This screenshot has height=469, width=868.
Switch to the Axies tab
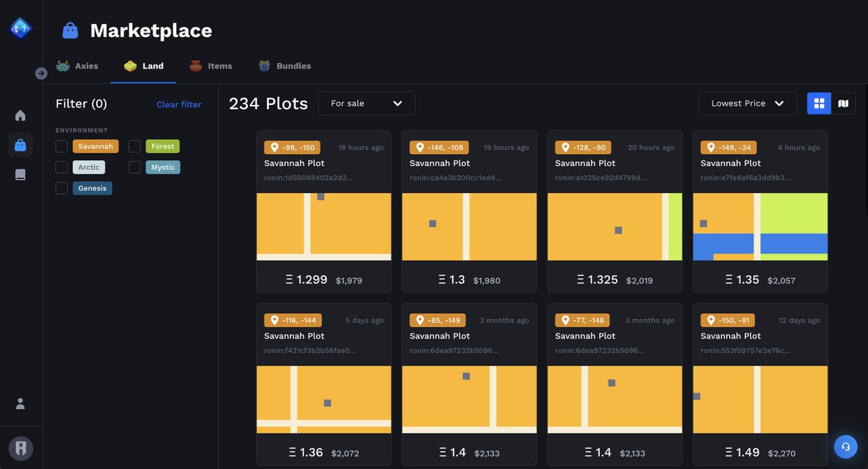click(77, 66)
